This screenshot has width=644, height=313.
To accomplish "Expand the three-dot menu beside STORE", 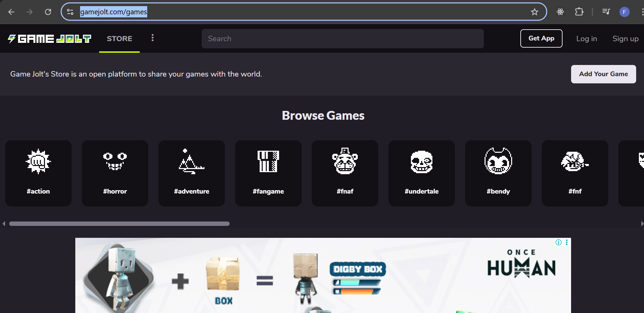I will pyautogui.click(x=152, y=38).
